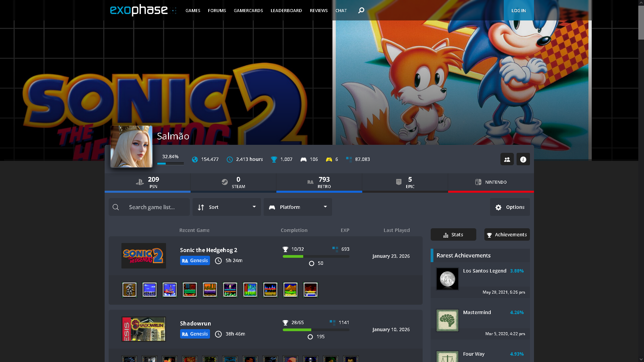
Task: Click the Options gear icon
Action: click(498, 207)
